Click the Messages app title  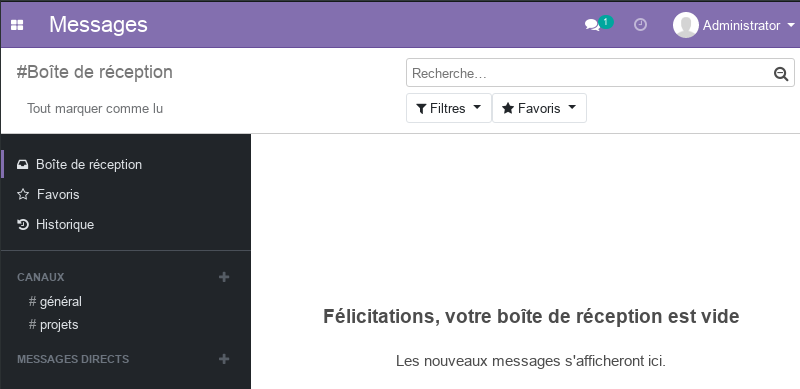[x=98, y=25]
